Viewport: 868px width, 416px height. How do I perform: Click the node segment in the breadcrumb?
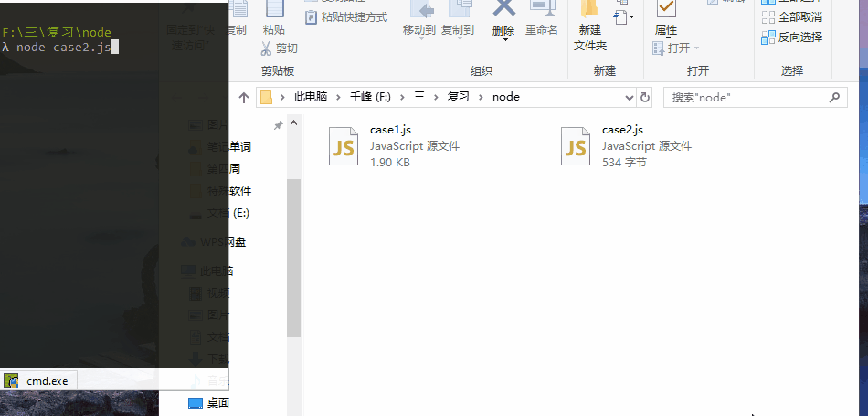pos(506,97)
